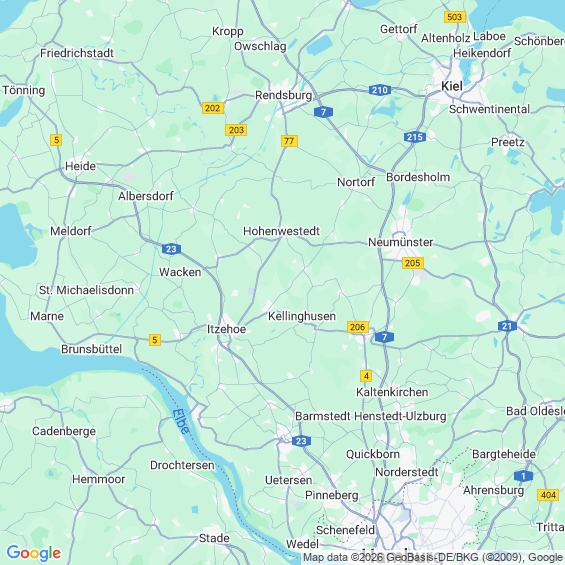
Task: Click the Rendsburg town label
Action: [x=284, y=95]
